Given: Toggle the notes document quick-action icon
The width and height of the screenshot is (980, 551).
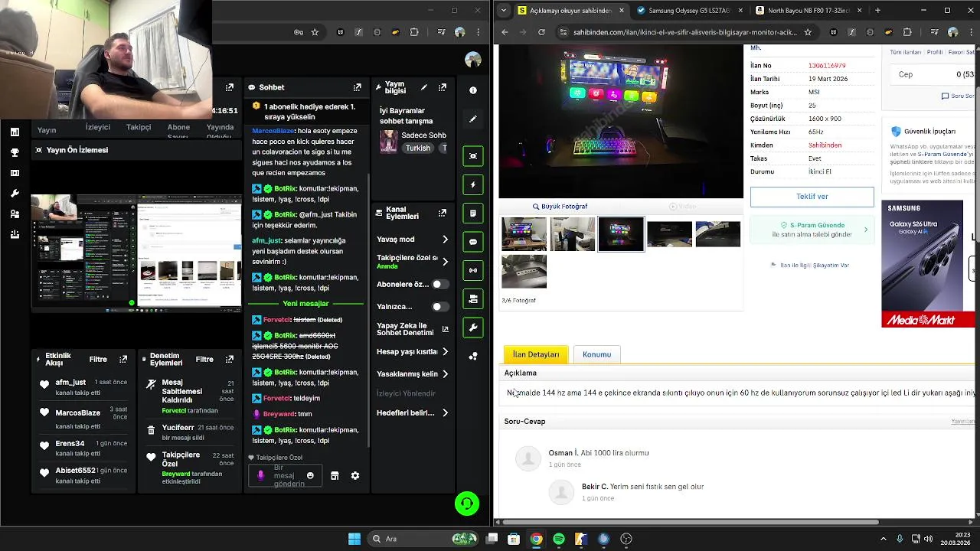Looking at the screenshot, I should (x=473, y=213).
